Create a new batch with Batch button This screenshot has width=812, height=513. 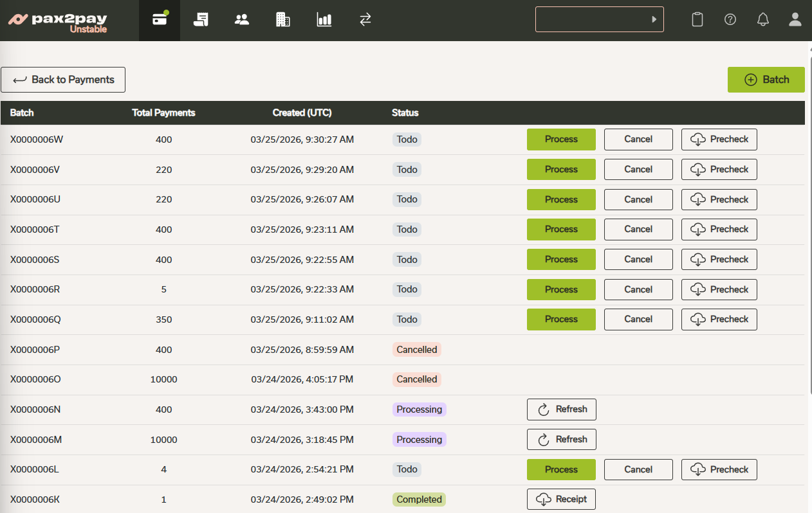[766, 80]
